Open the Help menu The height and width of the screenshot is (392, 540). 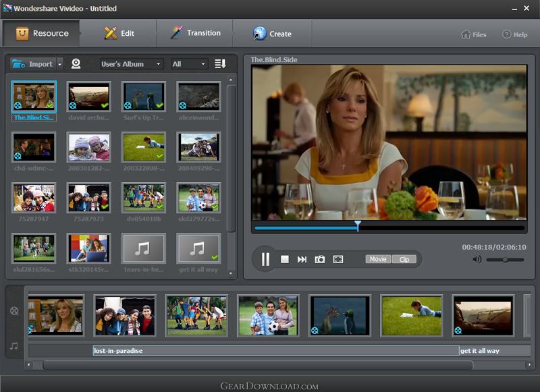(x=515, y=34)
